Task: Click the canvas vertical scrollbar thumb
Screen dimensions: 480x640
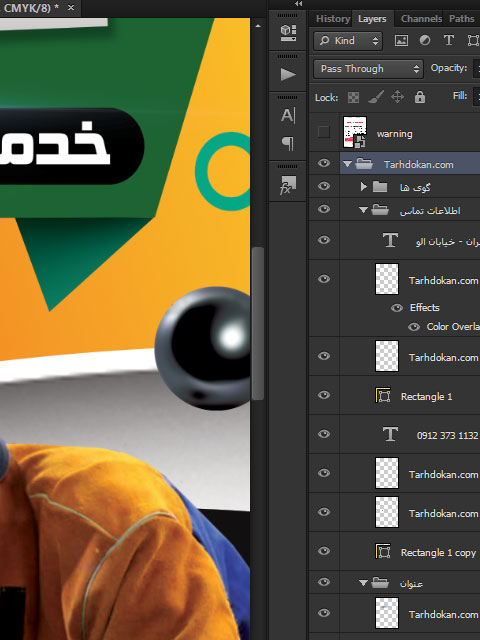Action: (x=258, y=323)
